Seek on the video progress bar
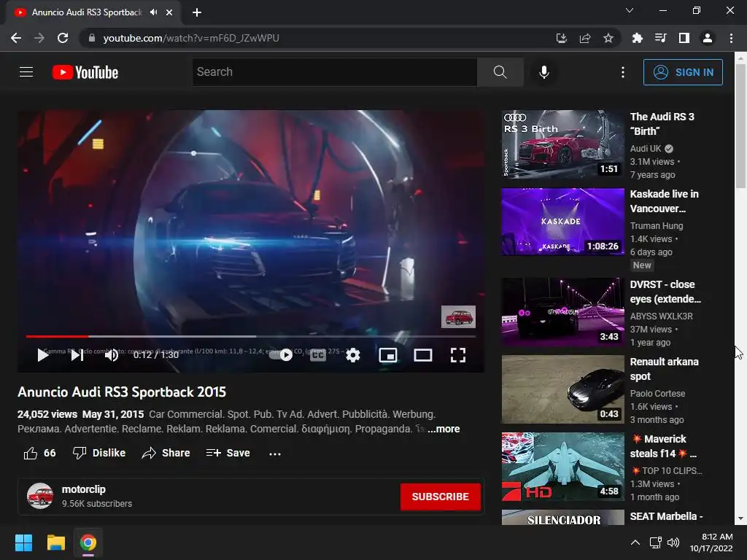The height and width of the screenshot is (560, 747). (251, 336)
